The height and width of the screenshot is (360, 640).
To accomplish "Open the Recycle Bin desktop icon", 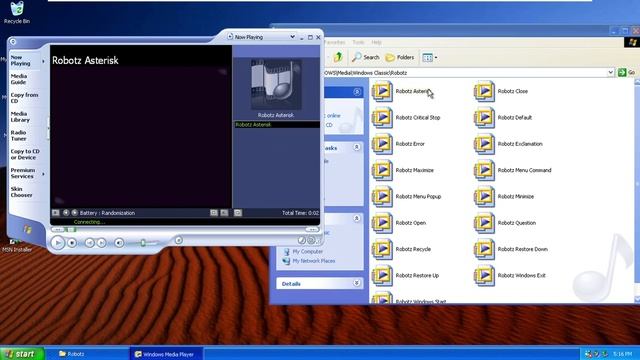I will pos(17,12).
